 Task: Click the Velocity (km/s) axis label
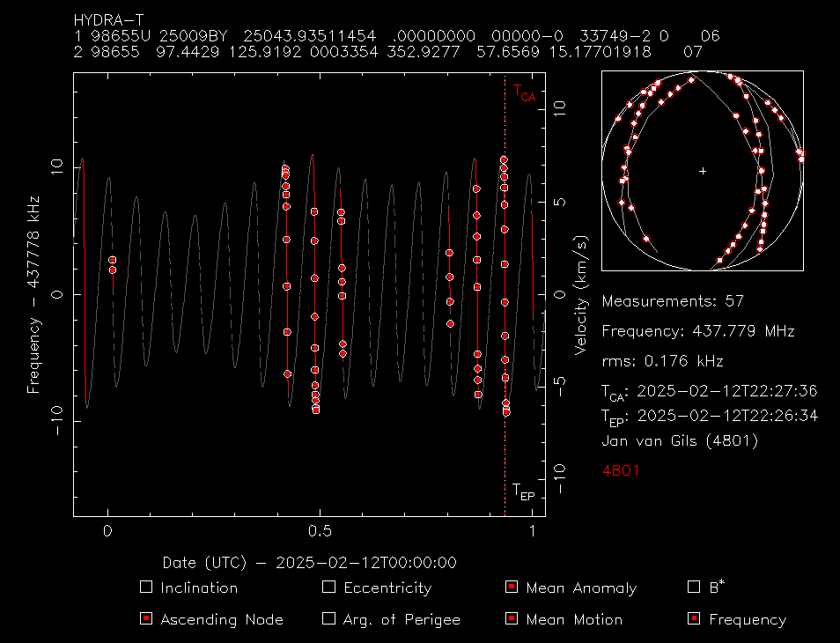[x=581, y=295]
